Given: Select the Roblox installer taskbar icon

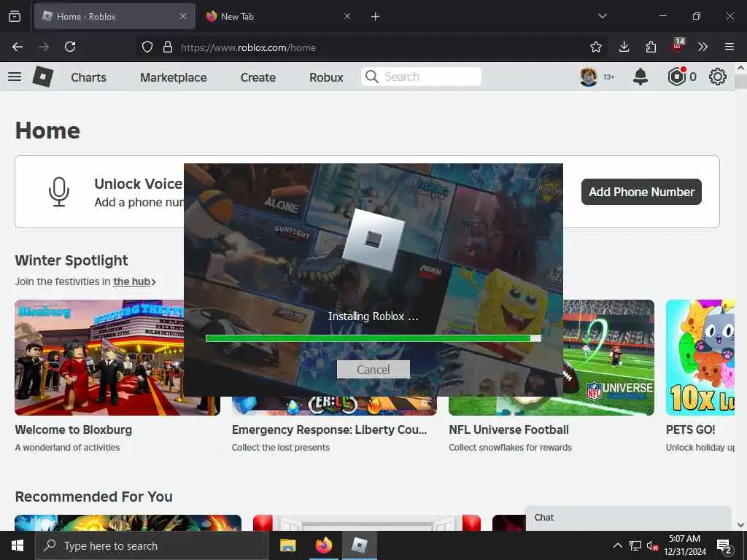Looking at the screenshot, I should (360, 545).
